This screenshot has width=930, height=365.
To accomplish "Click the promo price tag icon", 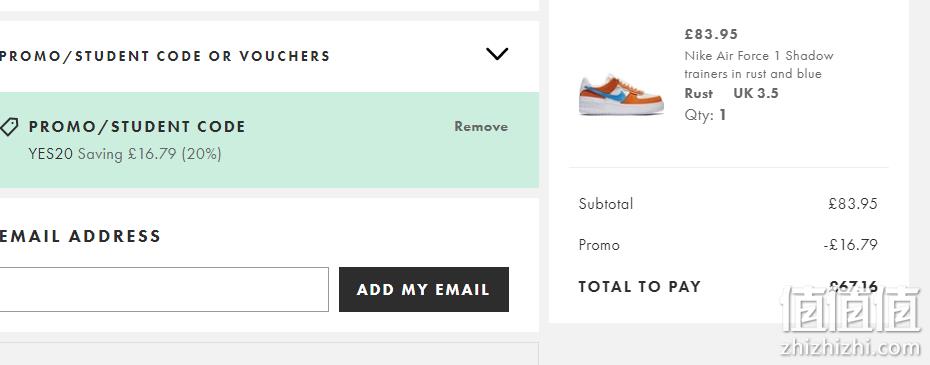I will [x=9, y=126].
